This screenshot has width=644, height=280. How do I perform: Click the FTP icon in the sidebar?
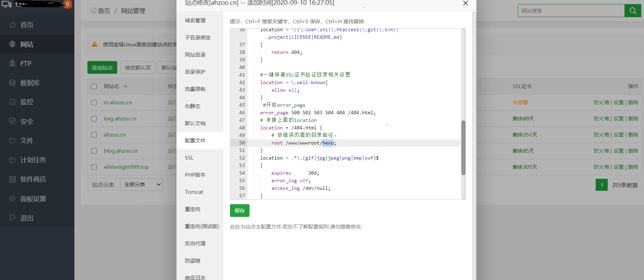12,63
